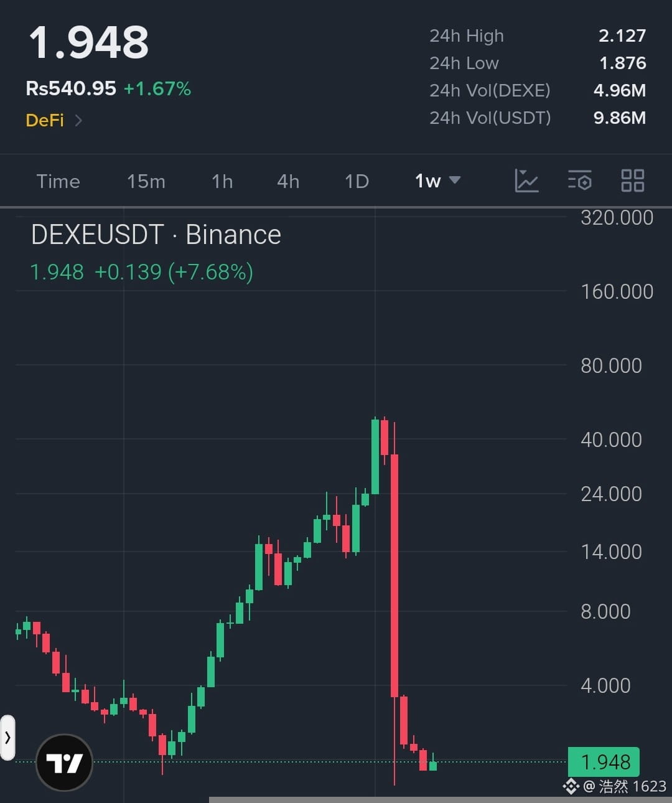Open the DeFi category link
672x803 pixels.
(x=45, y=120)
